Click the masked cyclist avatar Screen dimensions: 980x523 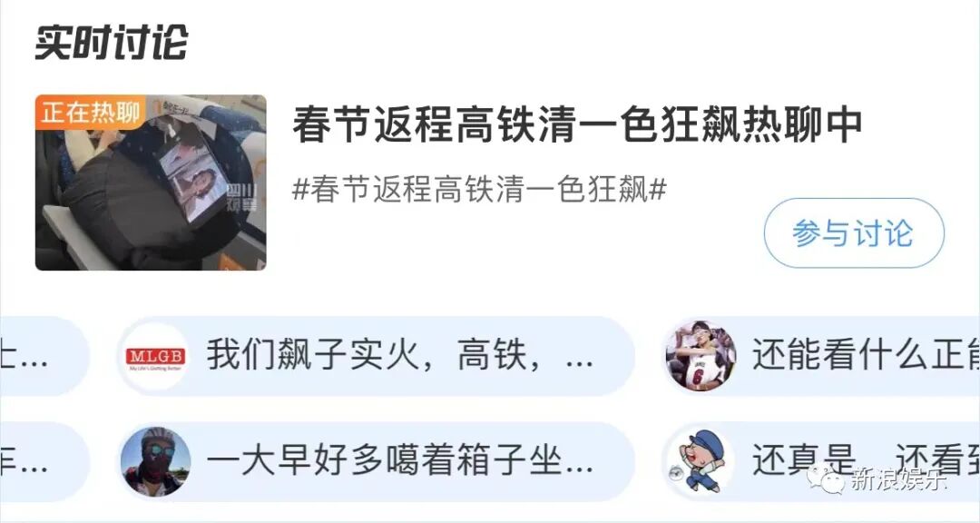(156, 461)
